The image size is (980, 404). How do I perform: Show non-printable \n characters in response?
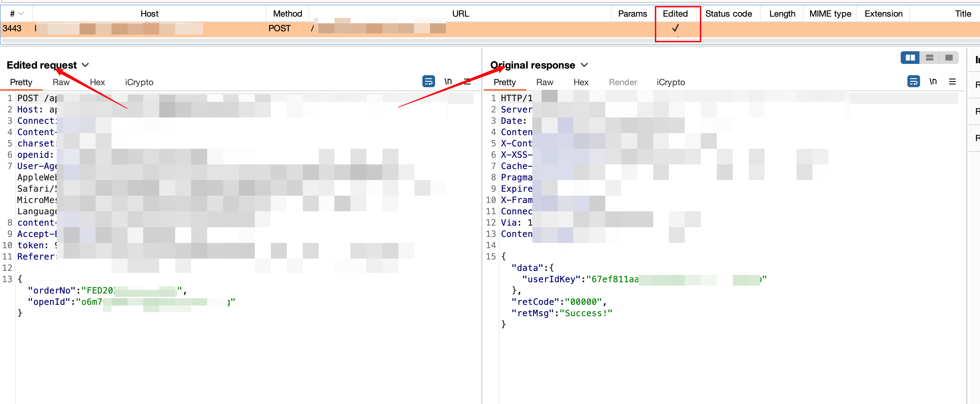point(933,81)
